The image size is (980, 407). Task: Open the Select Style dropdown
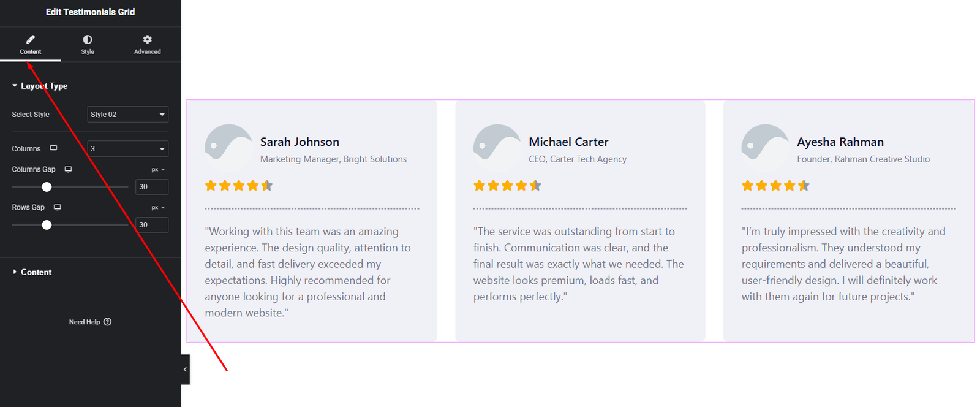[x=127, y=115]
